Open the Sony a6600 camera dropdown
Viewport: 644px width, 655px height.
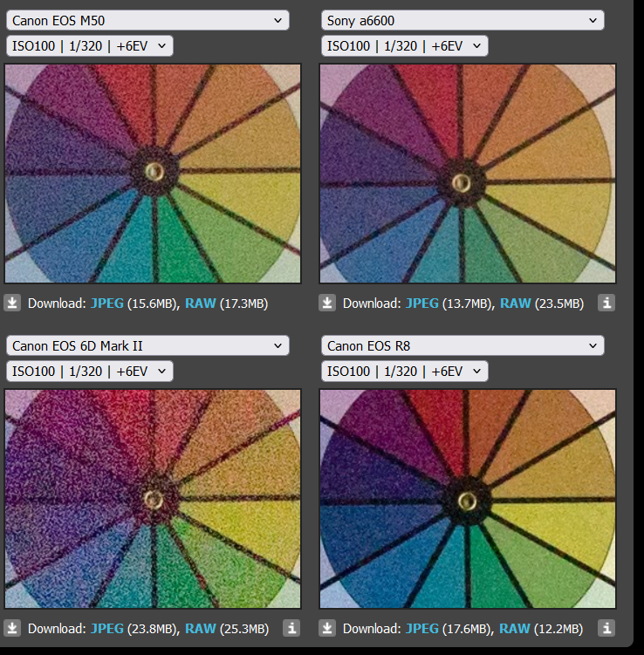point(462,20)
